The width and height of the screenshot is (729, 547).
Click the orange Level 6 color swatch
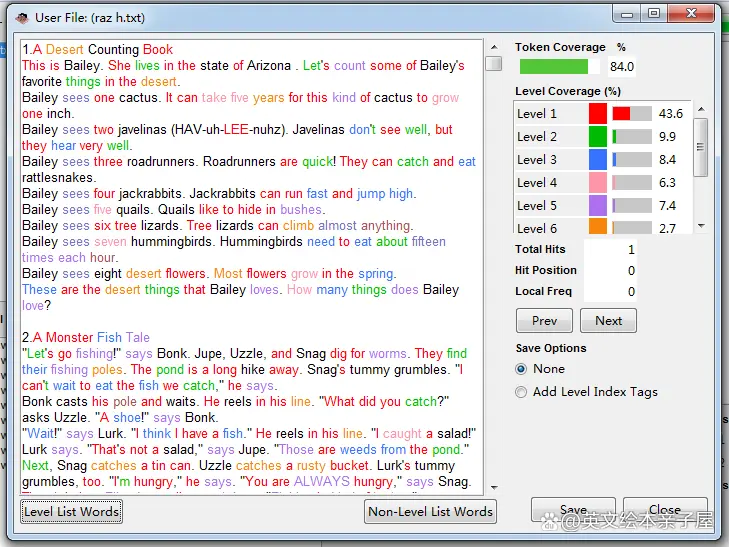pyautogui.click(x=597, y=226)
